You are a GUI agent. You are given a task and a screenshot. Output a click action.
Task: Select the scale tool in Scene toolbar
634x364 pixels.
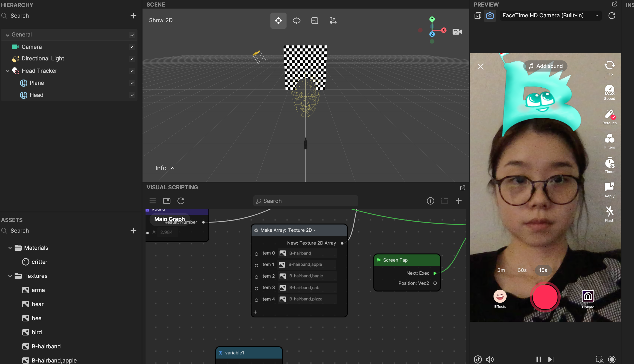(314, 21)
